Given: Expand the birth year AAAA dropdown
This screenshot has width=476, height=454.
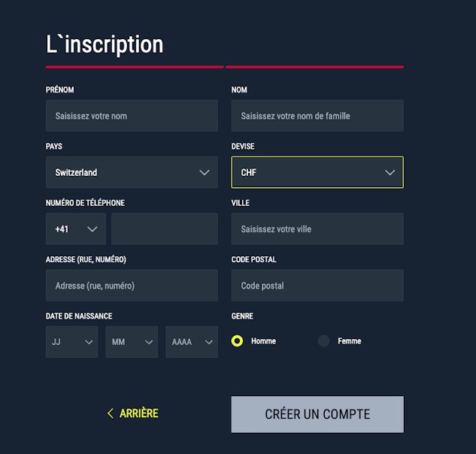Looking at the screenshot, I should [192, 342].
